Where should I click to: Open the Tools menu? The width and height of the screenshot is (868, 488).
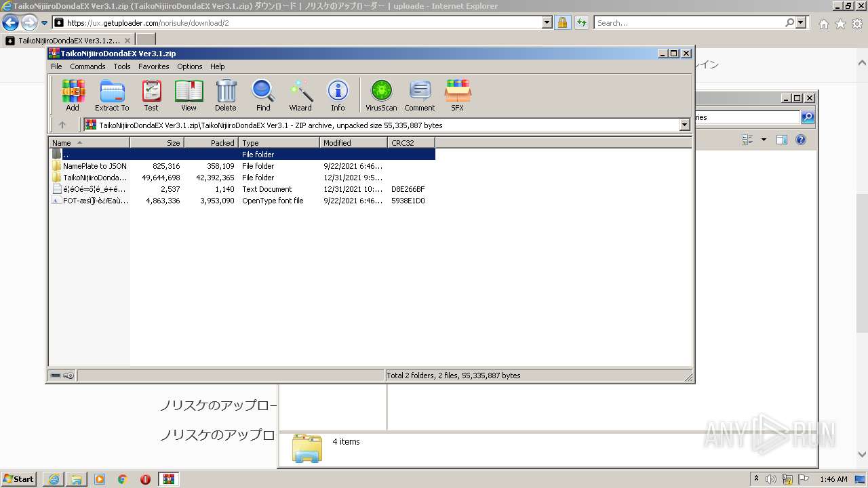[122, 66]
